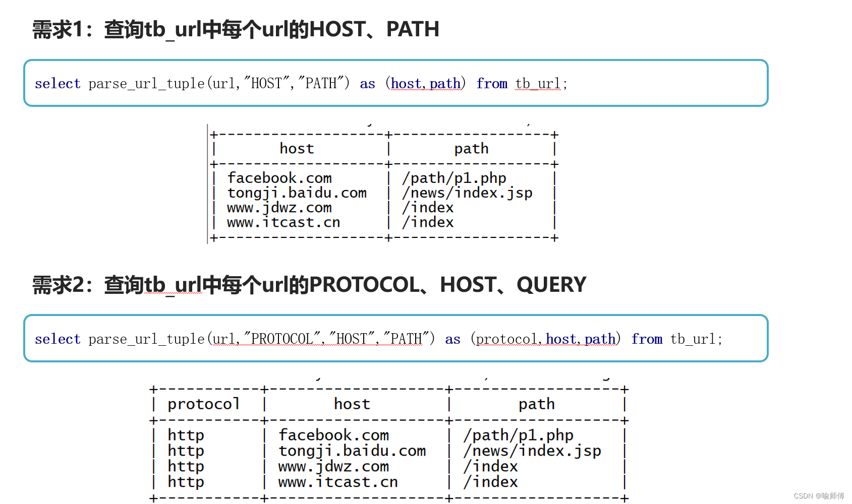Click the 'host' column header in second table
Viewport: 852px width, 504px height.
[352, 404]
